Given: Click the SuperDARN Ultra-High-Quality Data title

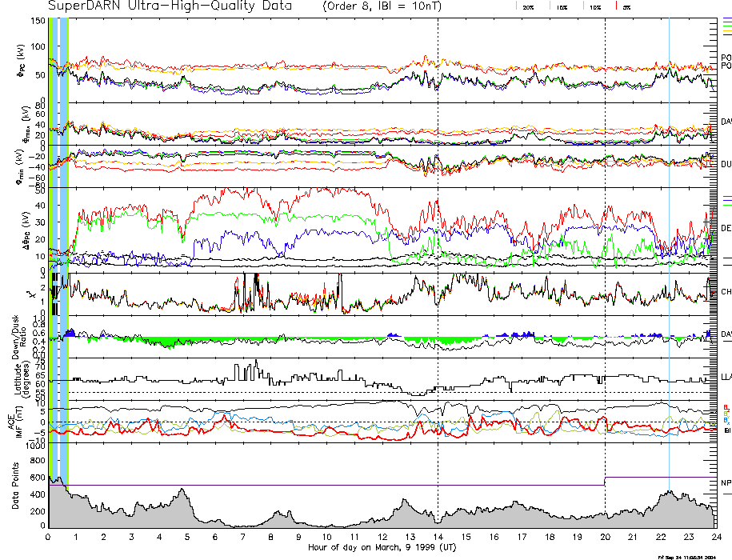Looking at the screenshot, I should pyautogui.click(x=170, y=6).
